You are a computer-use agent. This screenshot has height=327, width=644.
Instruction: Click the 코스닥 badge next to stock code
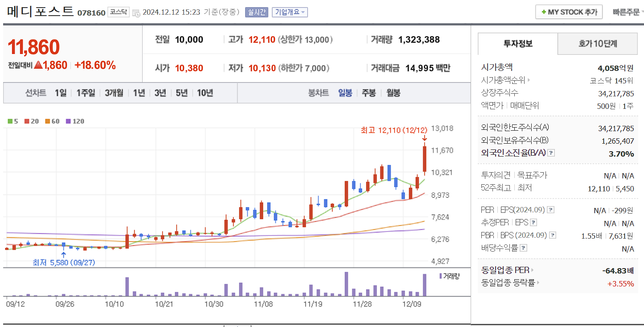(119, 11)
